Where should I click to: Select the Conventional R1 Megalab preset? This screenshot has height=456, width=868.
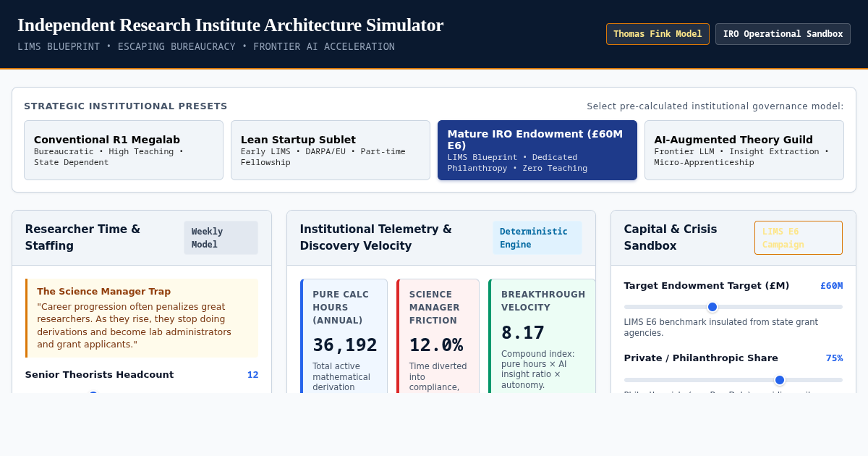pyautogui.click(x=124, y=150)
